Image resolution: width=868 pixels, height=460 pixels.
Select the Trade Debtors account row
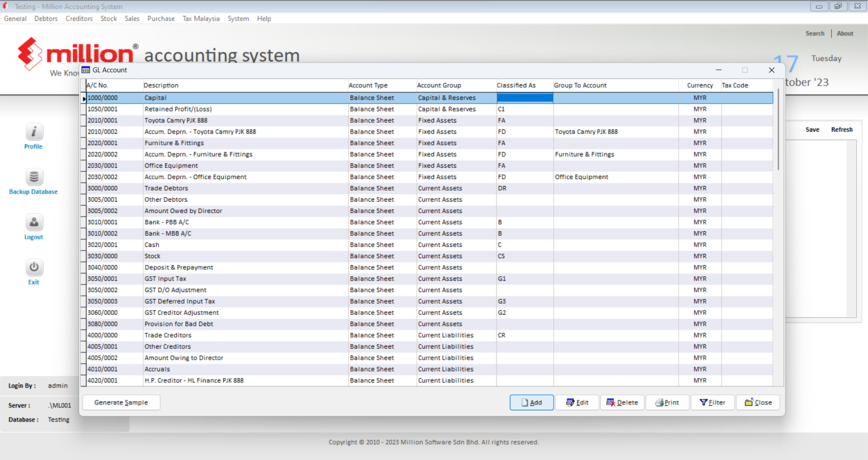click(166, 188)
